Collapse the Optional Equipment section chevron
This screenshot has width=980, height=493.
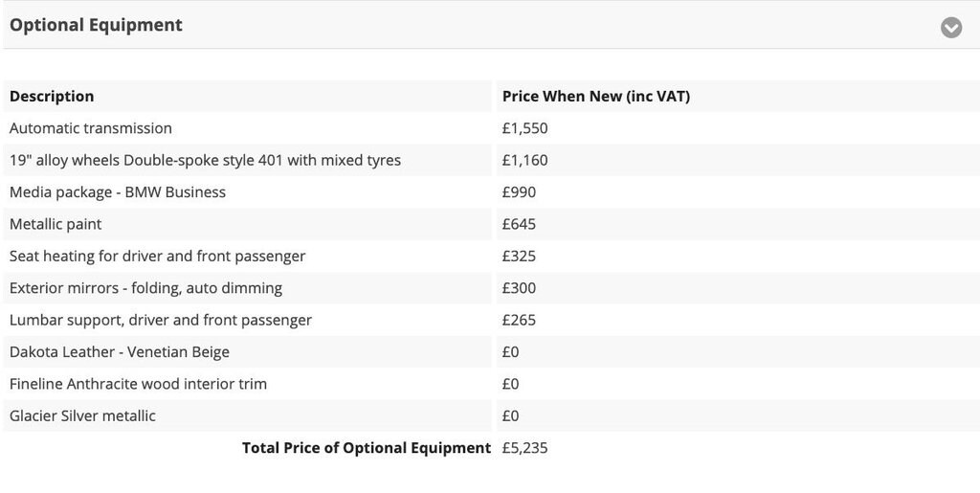pos(950,27)
